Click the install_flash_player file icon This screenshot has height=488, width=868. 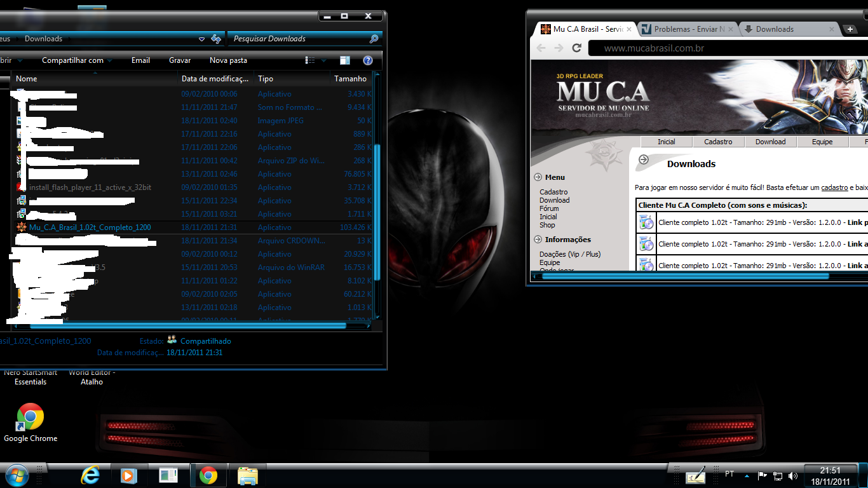[x=22, y=187]
